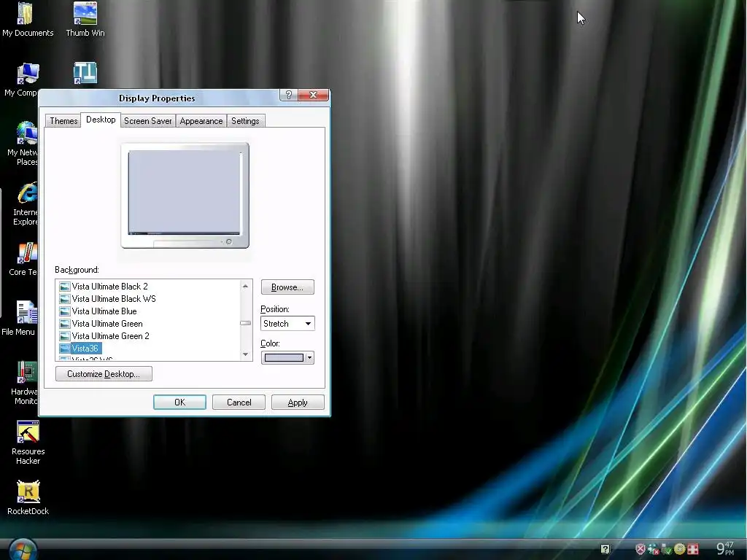Close the Display Properties dialog
Viewport: 747px width, 560px height.
pos(313,95)
